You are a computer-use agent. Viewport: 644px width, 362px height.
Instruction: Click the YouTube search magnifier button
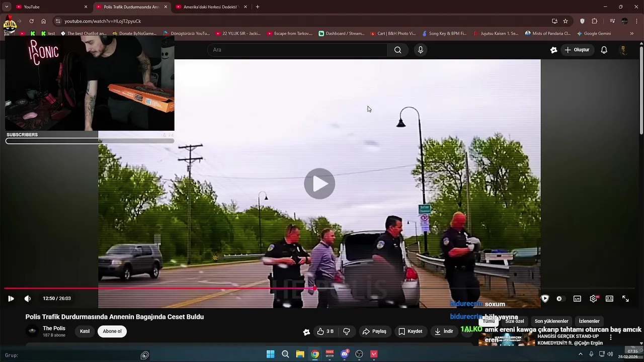point(397,50)
